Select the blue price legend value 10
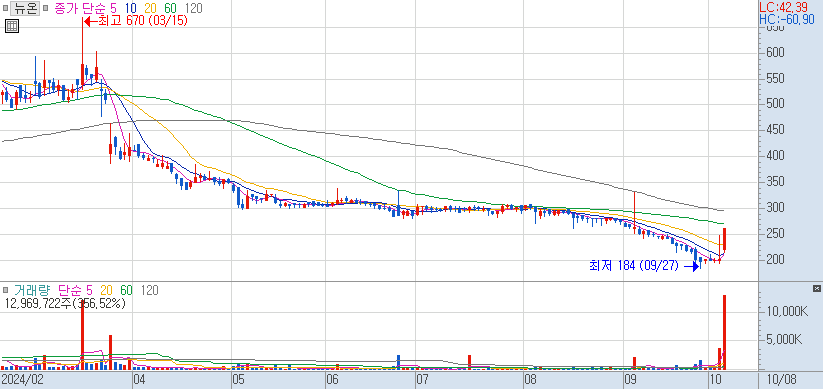Screen dimensions: 823x389 [x=131, y=8]
